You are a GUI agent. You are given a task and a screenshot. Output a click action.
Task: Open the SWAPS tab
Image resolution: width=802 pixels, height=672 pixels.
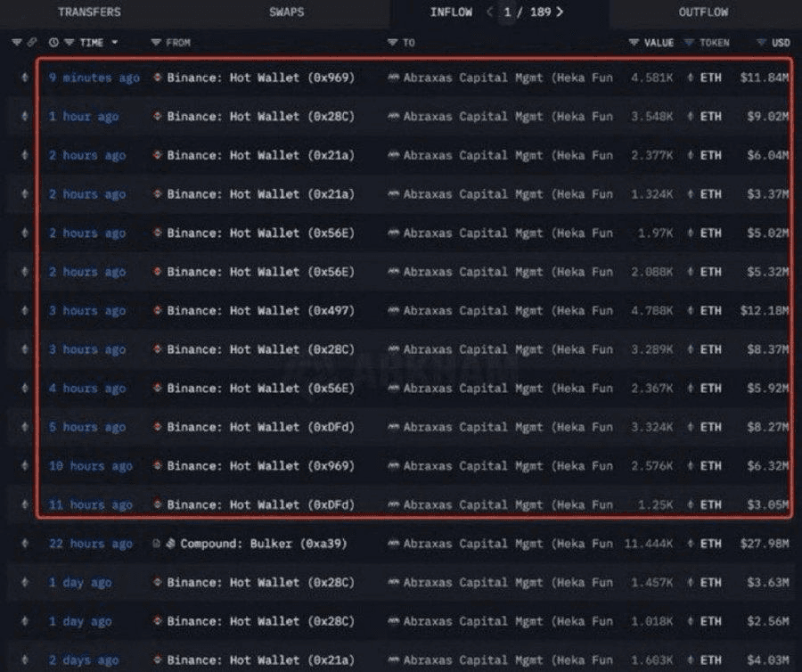click(x=286, y=12)
